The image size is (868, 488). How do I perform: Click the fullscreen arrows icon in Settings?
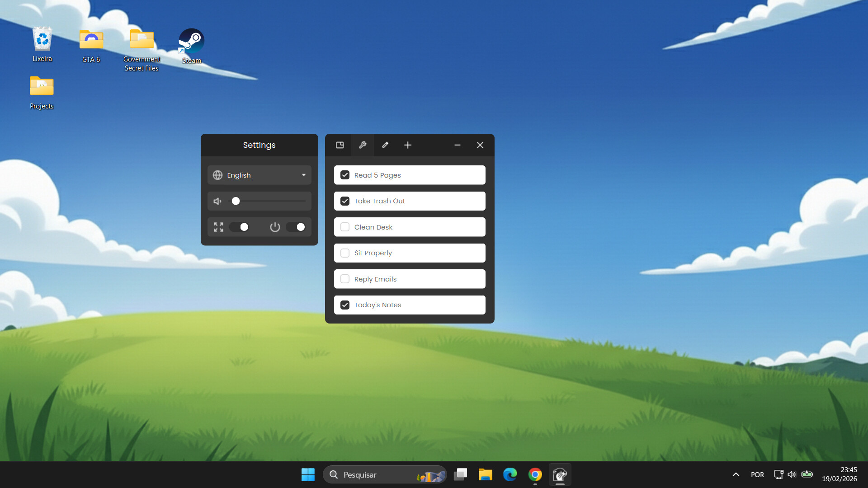(218, 227)
